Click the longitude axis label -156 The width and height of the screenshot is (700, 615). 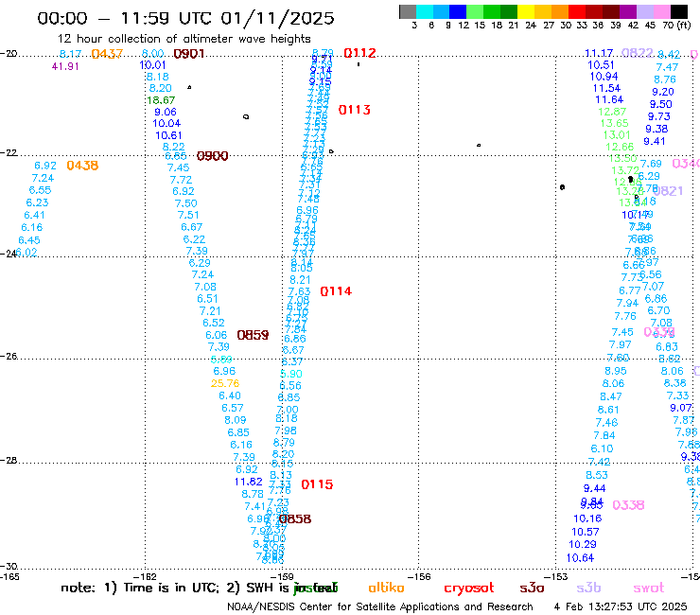coord(419,576)
